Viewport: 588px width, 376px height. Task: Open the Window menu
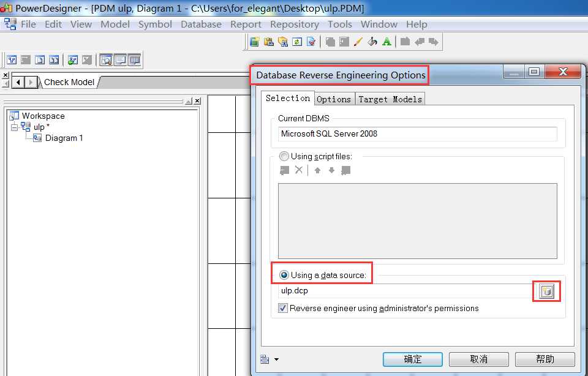point(379,24)
